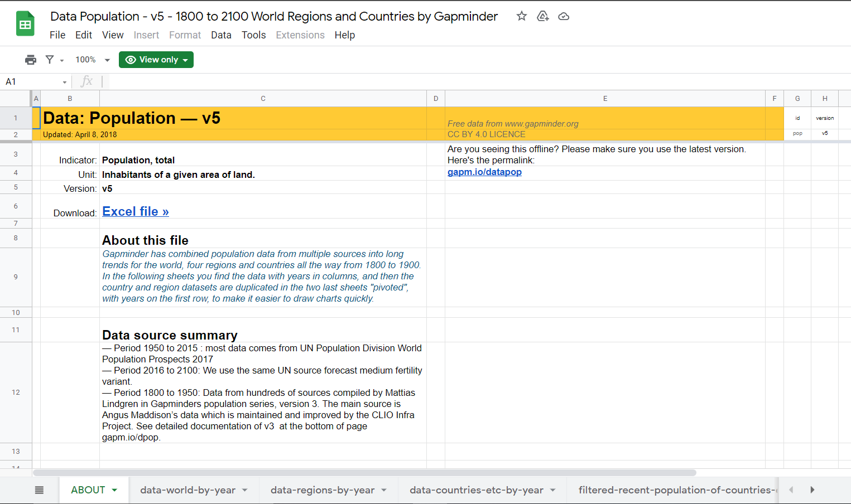
Task: Click the 'About this file' heading
Action: tap(145, 240)
